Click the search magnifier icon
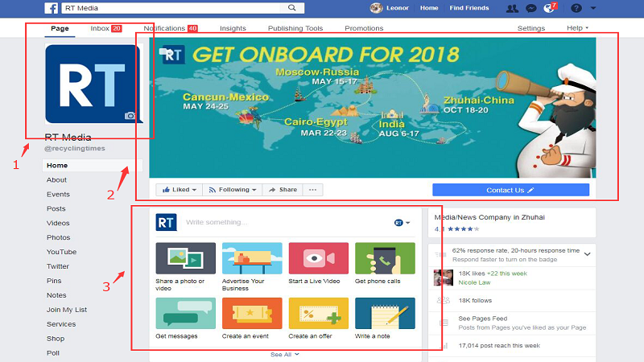644x362 pixels. coord(298,8)
